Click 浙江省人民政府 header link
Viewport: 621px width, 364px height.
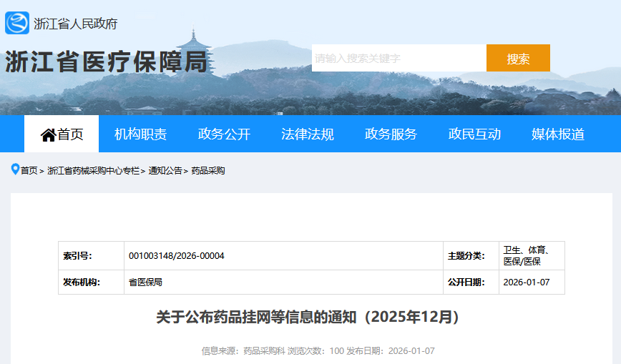[x=75, y=24]
